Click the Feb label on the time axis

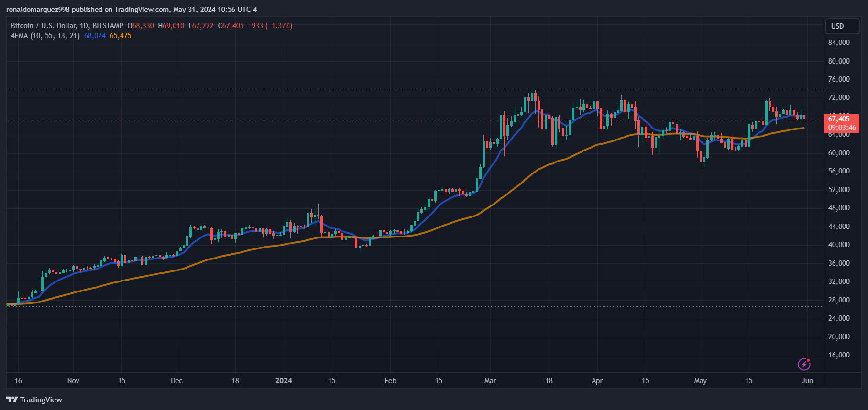[390, 381]
